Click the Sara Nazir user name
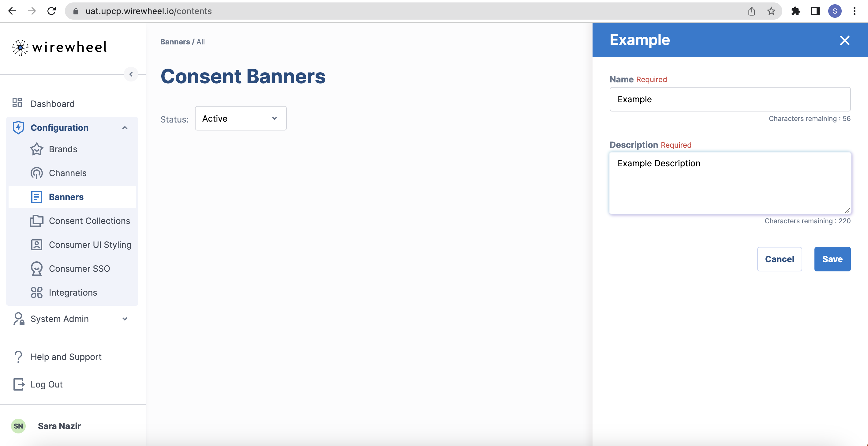 (59, 426)
